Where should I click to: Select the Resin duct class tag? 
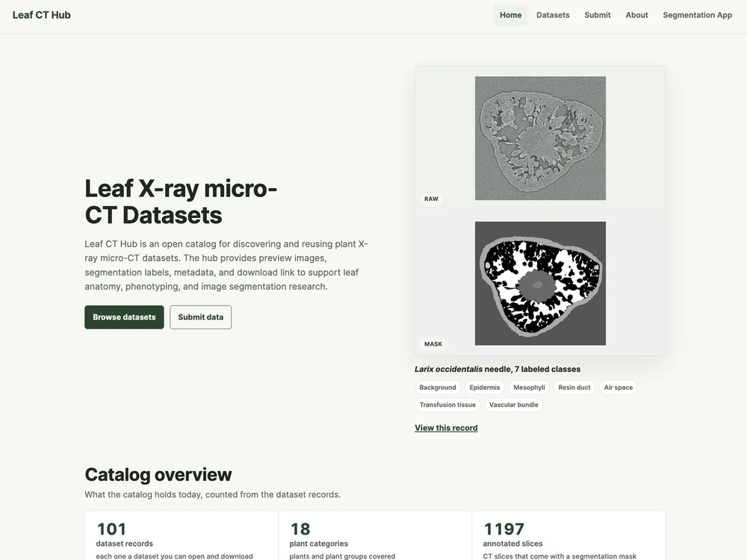(574, 388)
